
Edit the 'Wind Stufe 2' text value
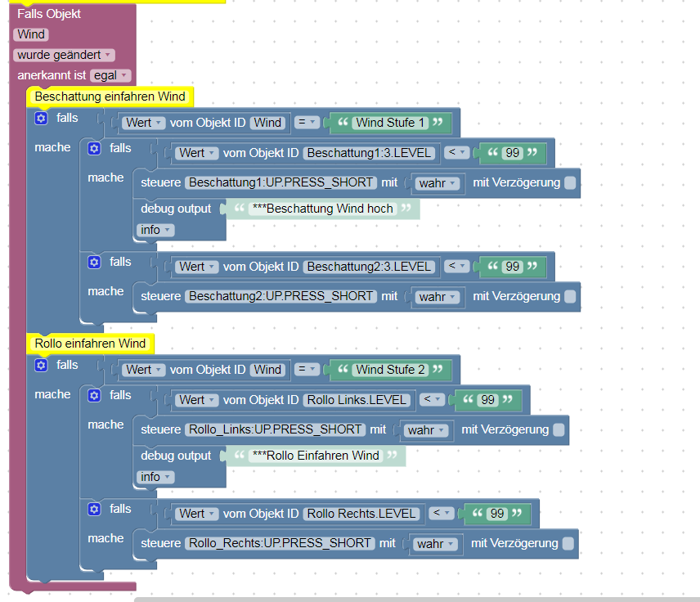(390, 370)
